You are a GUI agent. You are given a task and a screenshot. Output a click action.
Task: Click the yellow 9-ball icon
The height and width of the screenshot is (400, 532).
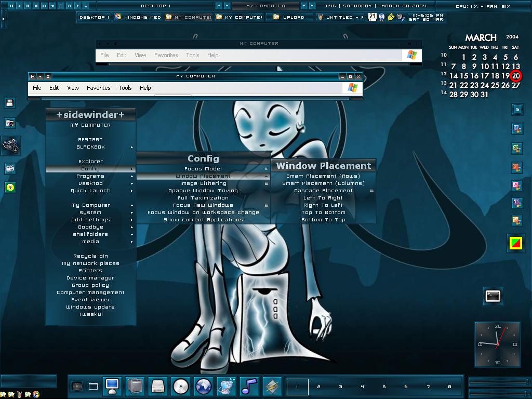(10, 188)
